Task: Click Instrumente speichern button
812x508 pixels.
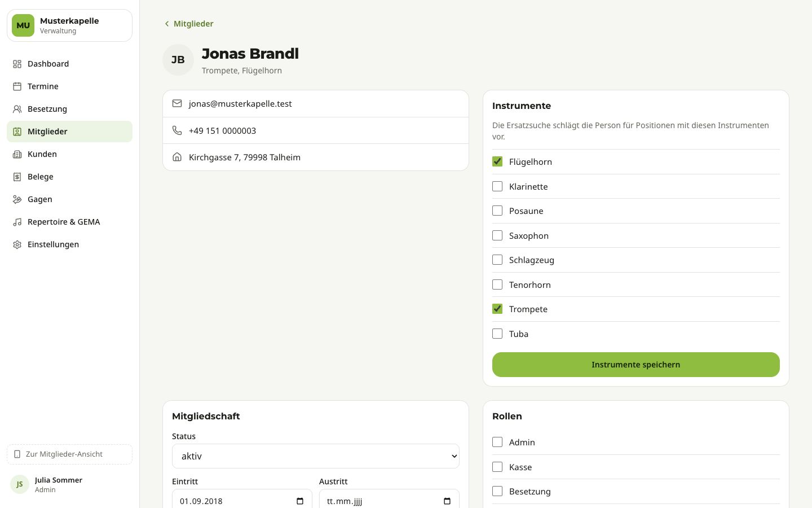Action: 636,365
